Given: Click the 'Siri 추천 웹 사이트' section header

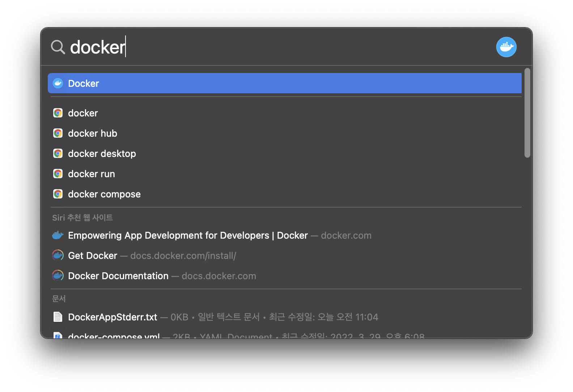Looking at the screenshot, I should pos(82,218).
